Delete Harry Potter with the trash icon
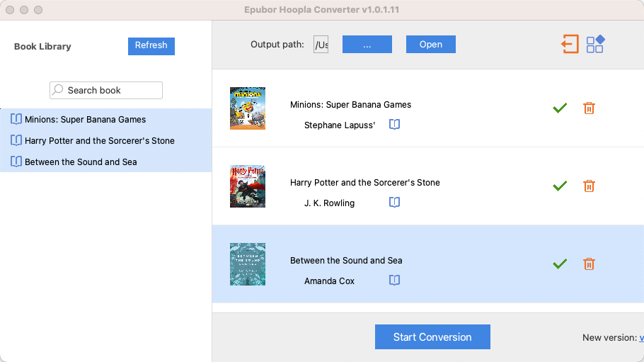 [x=589, y=186]
